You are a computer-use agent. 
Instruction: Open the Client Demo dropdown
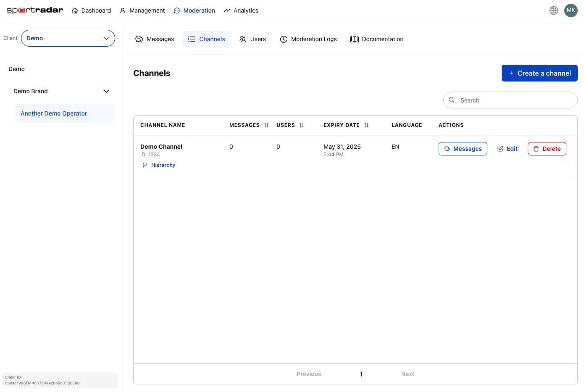pyautogui.click(x=68, y=38)
